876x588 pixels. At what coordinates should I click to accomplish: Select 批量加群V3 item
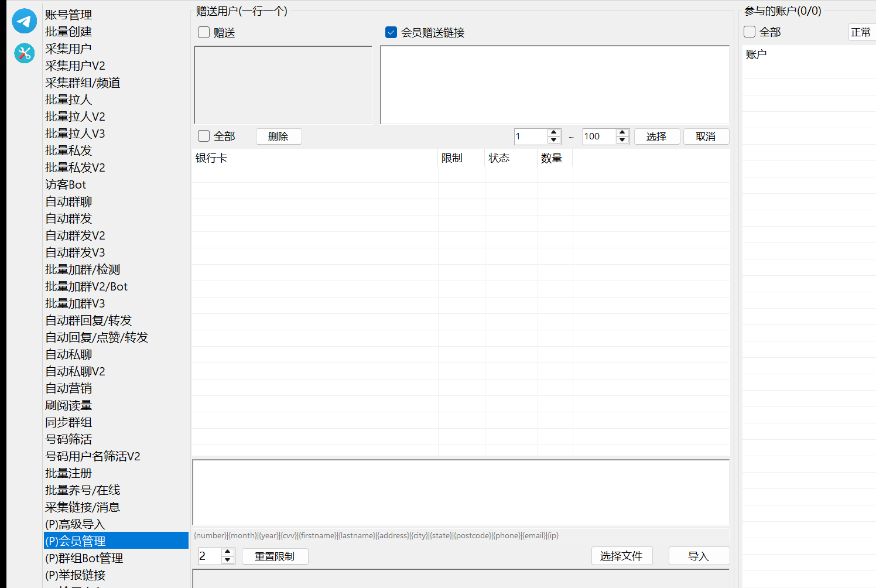point(75,303)
